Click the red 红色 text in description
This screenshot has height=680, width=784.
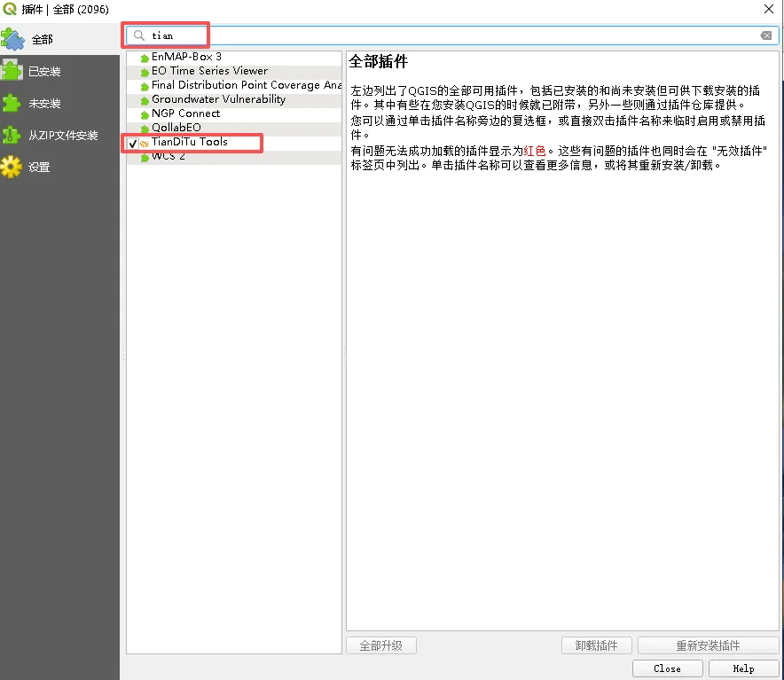[535, 151]
